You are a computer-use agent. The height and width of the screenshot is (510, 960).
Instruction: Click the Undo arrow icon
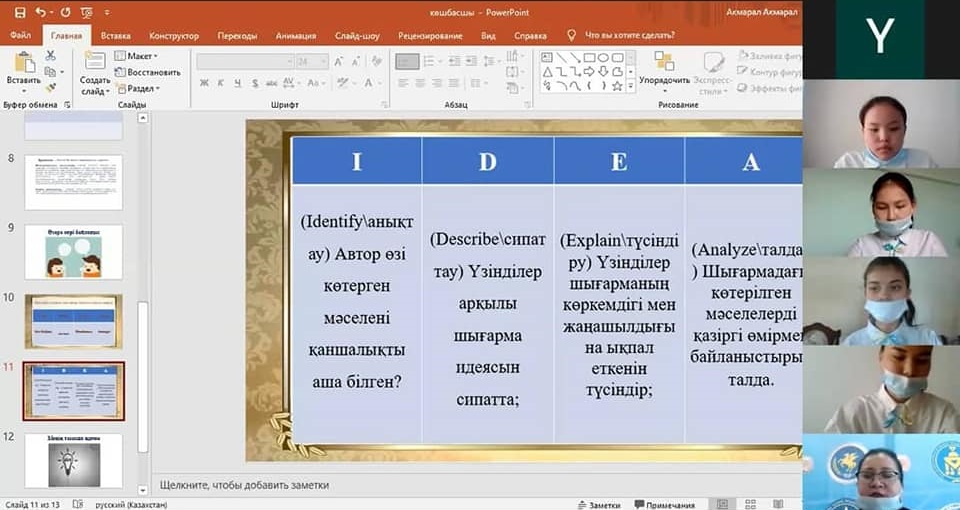point(41,13)
